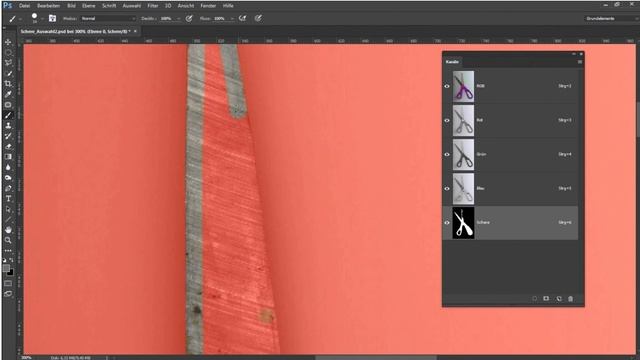Select the Dodge tool
Viewport: 640px width, 360px height.
8,178
